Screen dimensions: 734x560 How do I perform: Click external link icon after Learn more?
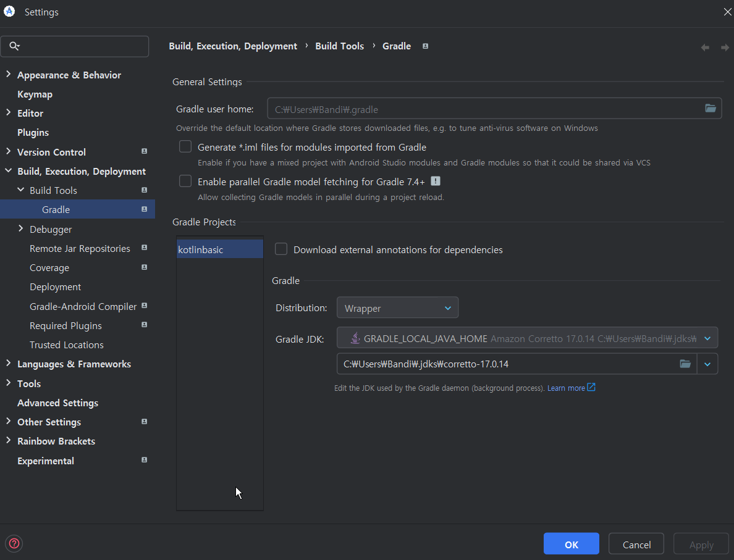tap(591, 387)
